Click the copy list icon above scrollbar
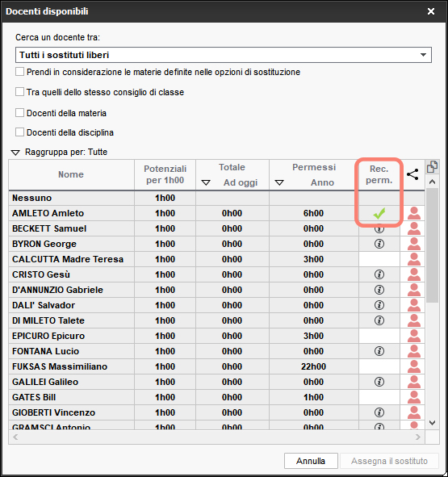 432,167
